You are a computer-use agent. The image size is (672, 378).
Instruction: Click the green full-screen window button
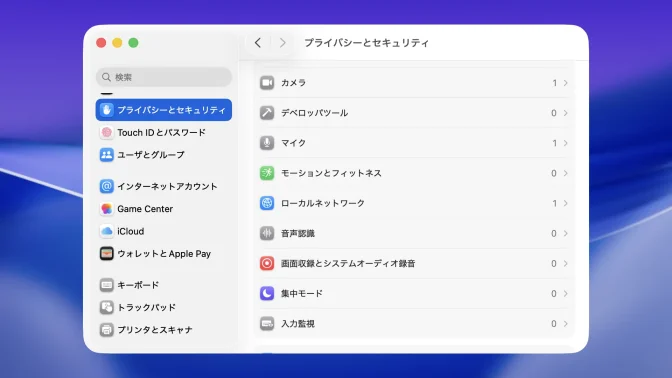pos(133,43)
